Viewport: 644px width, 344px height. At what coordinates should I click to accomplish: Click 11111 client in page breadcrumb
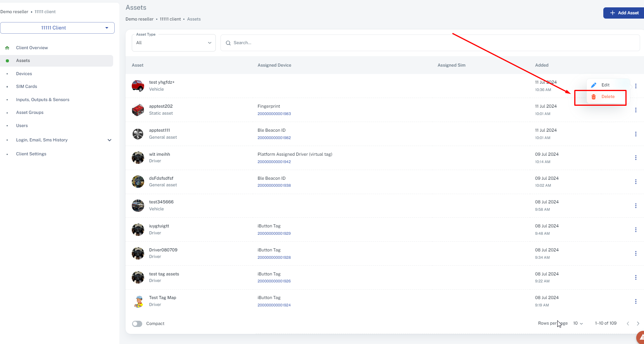tap(170, 19)
